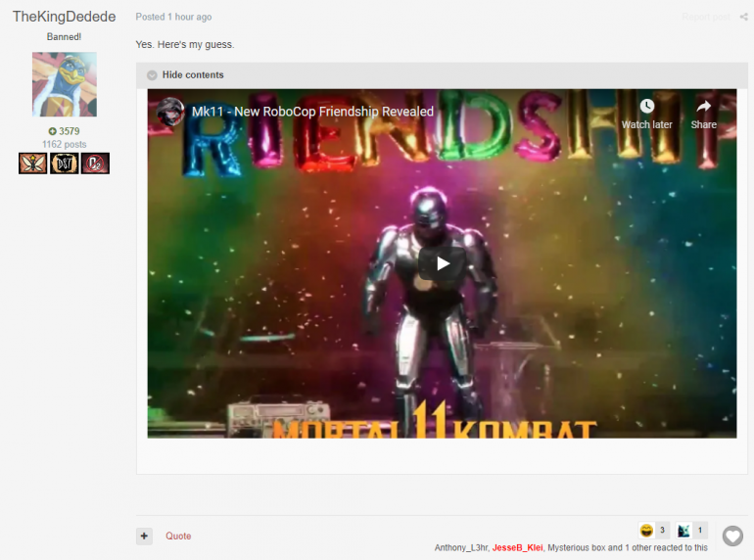Open Mysterious box profile link
The width and height of the screenshot is (754, 560).
coord(577,548)
